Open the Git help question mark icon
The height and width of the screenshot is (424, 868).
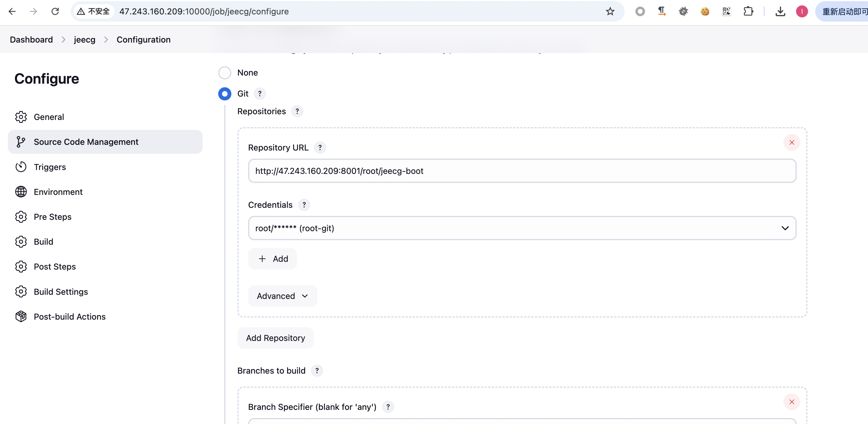pyautogui.click(x=260, y=94)
